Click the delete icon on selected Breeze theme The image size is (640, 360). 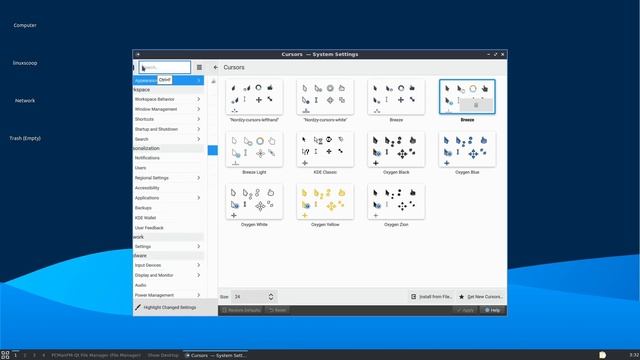476,105
